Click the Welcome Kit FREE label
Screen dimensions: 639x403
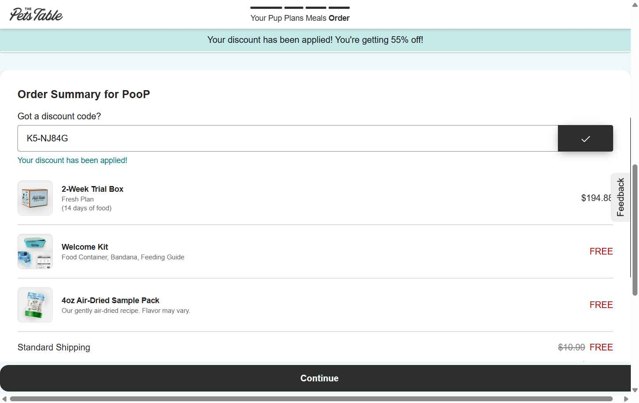(x=601, y=251)
